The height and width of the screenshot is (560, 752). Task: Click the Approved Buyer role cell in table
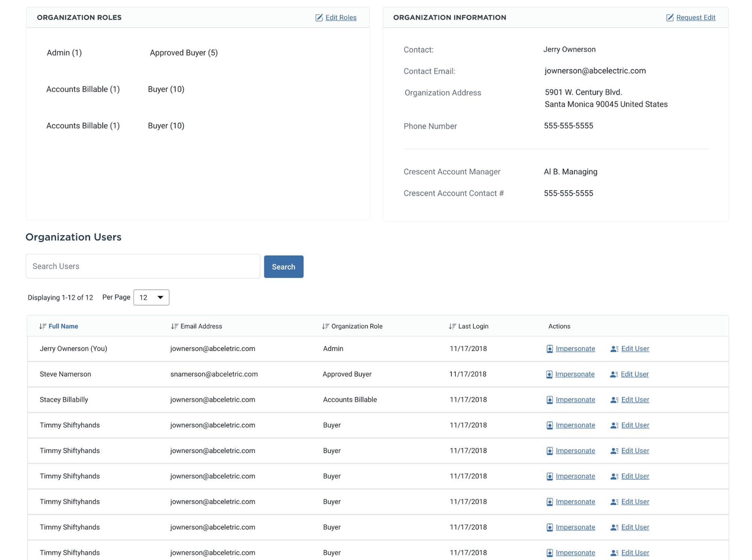pos(347,374)
